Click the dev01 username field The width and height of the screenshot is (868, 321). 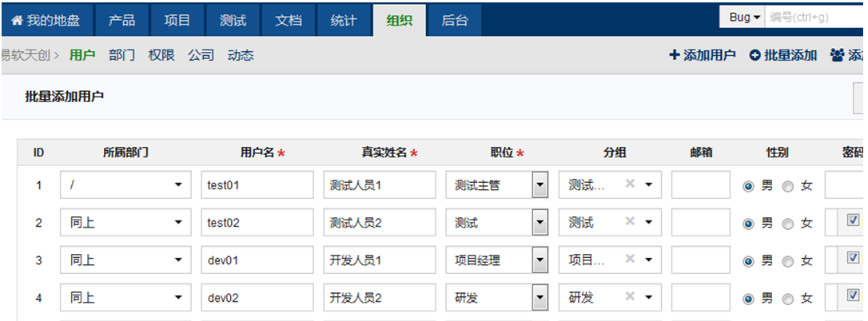pyautogui.click(x=257, y=260)
